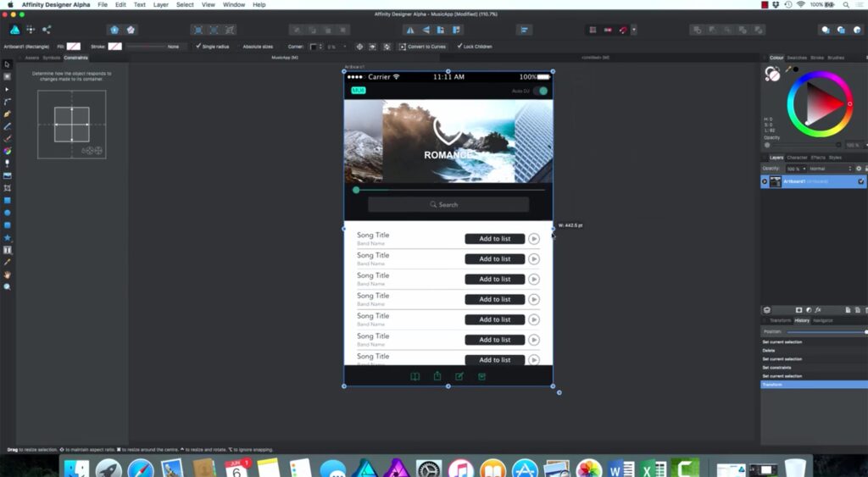Select the Move tool in left toolbar
This screenshot has width=868, height=477.
(8, 64)
